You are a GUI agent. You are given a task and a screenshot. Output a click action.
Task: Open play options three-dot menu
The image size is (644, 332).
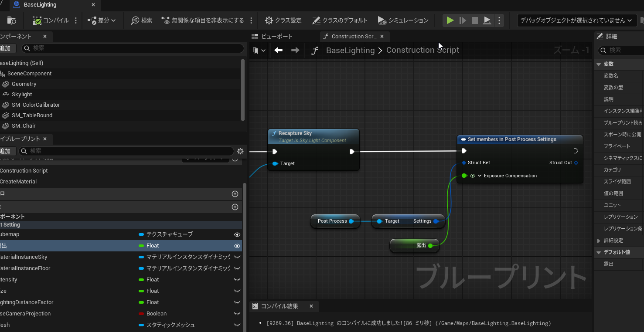pyautogui.click(x=499, y=20)
